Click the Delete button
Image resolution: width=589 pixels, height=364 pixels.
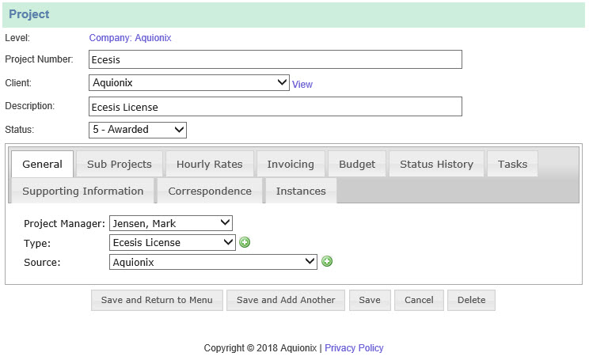pos(471,300)
